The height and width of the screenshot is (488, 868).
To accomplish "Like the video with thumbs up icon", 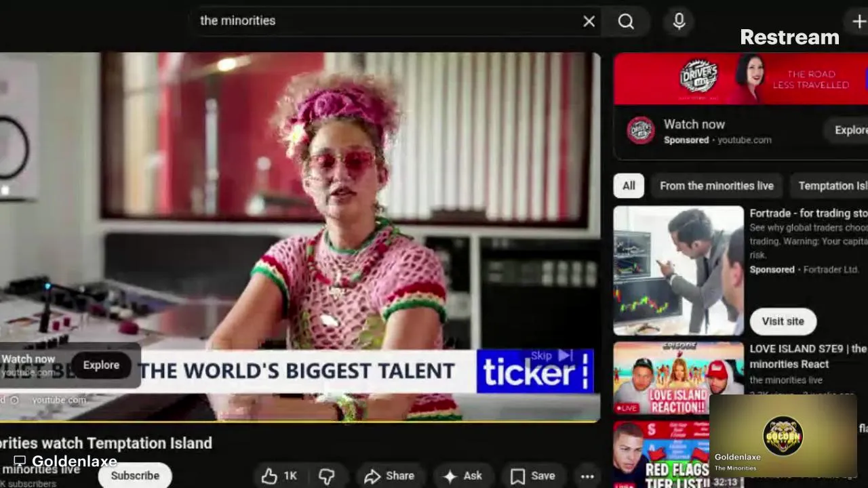I will 280,476.
